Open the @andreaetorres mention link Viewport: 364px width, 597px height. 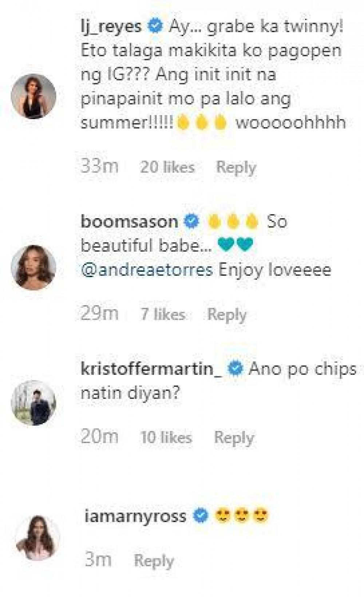point(147,270)
